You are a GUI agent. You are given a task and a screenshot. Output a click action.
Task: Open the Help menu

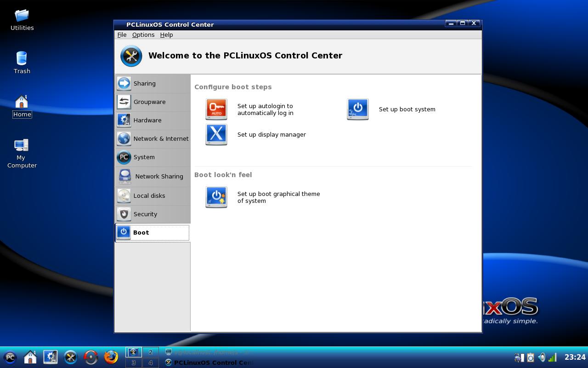166,34
